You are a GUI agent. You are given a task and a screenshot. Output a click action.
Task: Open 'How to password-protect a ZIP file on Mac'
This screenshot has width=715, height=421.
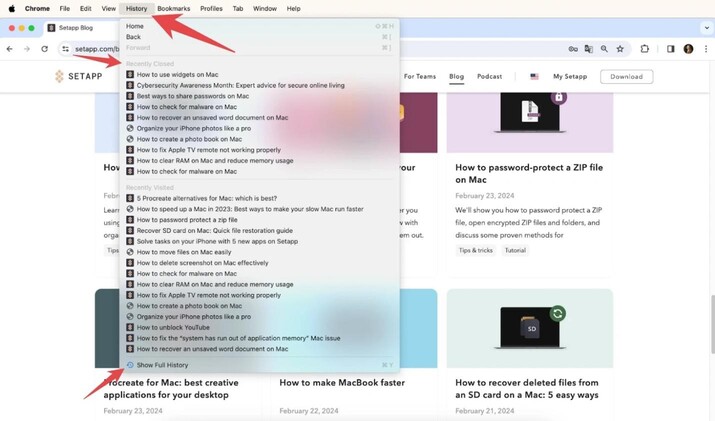click(529, 173)
